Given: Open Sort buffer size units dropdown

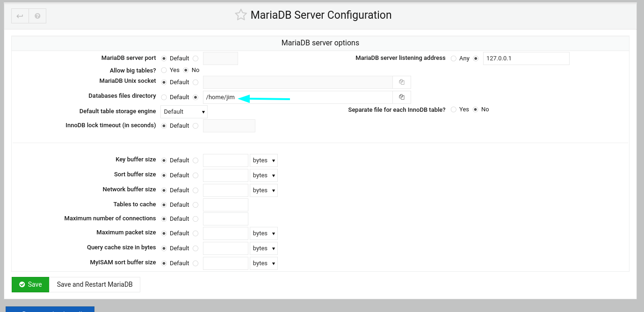Looking at the screenshot, I should coord(264,175).
